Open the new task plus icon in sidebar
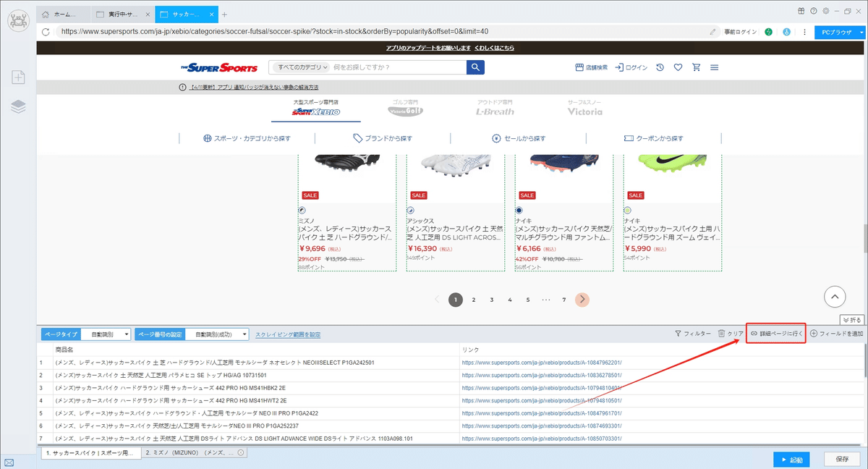868x469 pixels. [x=18, y=77]
